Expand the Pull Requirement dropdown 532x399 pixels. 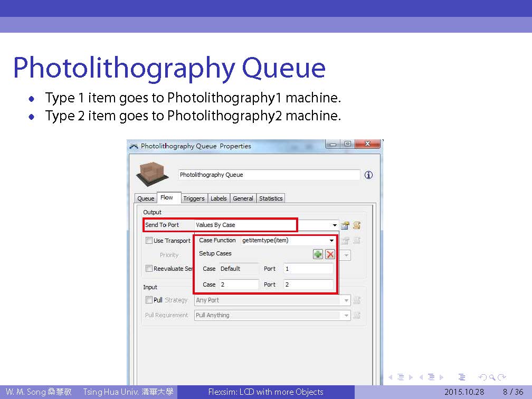[x=346, y=316]
